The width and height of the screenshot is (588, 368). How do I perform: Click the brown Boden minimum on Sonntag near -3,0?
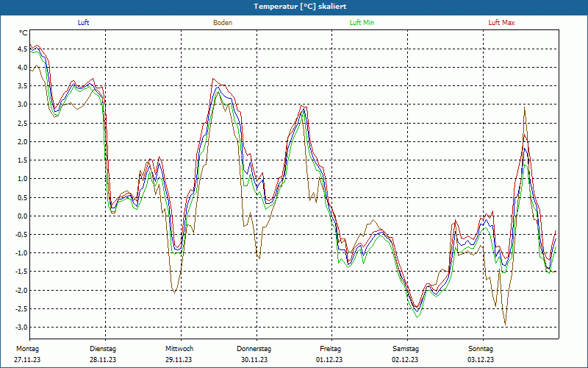[x=505, y=325]
